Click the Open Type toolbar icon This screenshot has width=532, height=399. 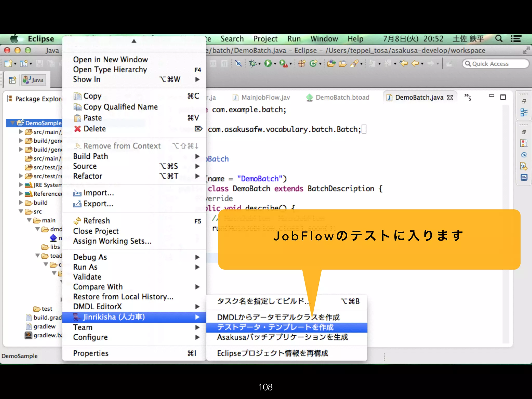point(331,63)
